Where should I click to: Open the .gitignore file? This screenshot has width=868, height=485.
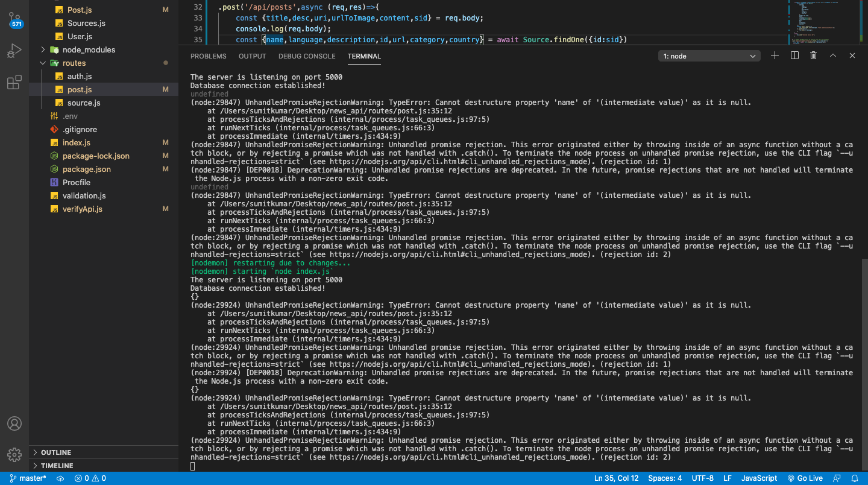(104, 129)
